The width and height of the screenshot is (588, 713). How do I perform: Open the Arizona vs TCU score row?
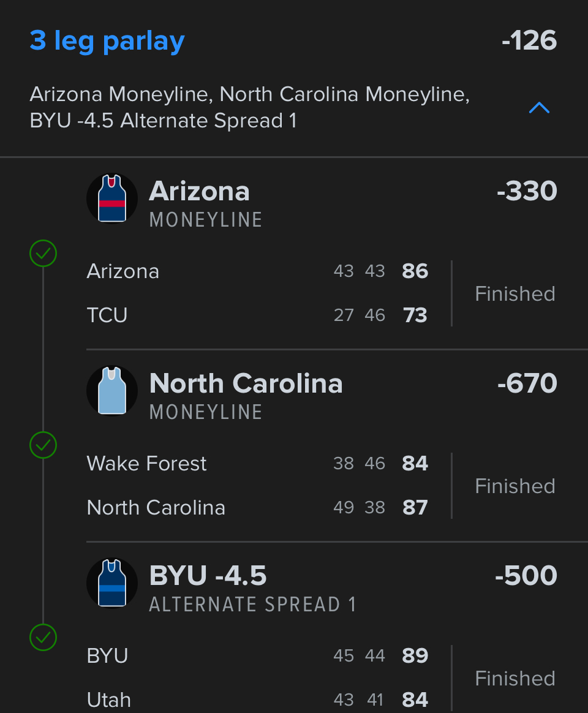click(x=257, y=271)
